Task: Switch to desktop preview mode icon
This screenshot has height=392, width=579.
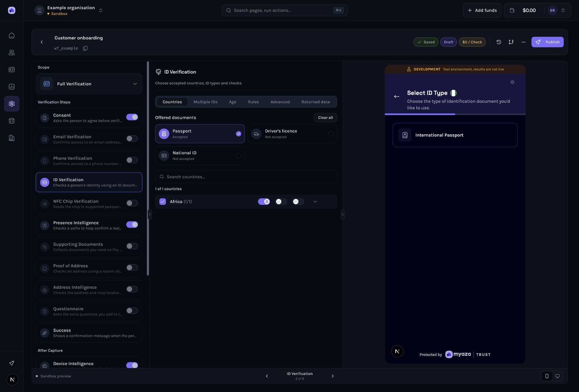Action: point(557,376)
